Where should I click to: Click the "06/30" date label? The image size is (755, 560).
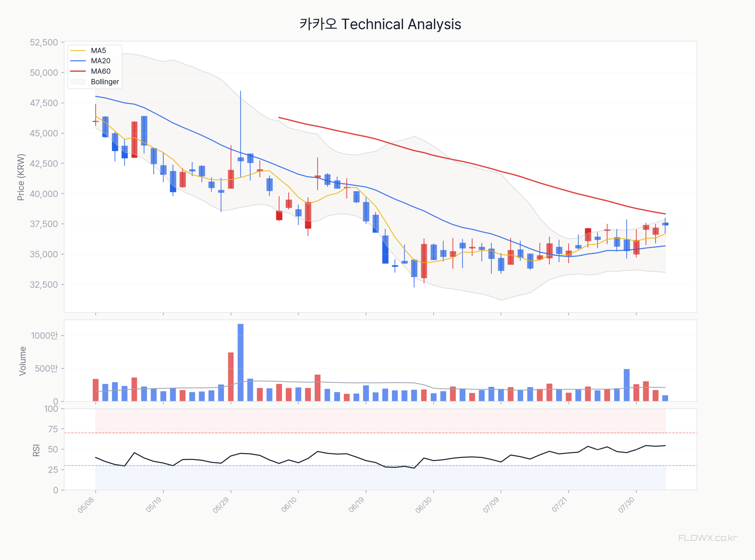coord(424,505)
